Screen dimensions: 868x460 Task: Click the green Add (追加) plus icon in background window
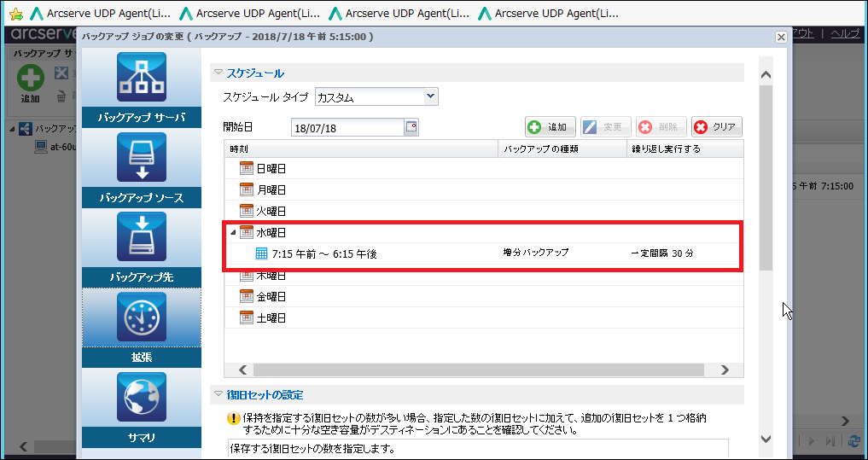point(30,78)
